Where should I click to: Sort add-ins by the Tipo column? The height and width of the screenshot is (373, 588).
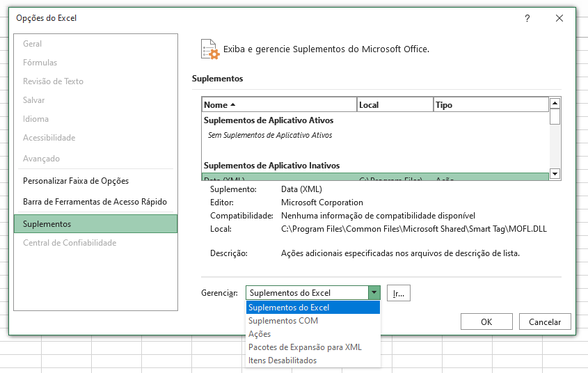coord(491,105)
